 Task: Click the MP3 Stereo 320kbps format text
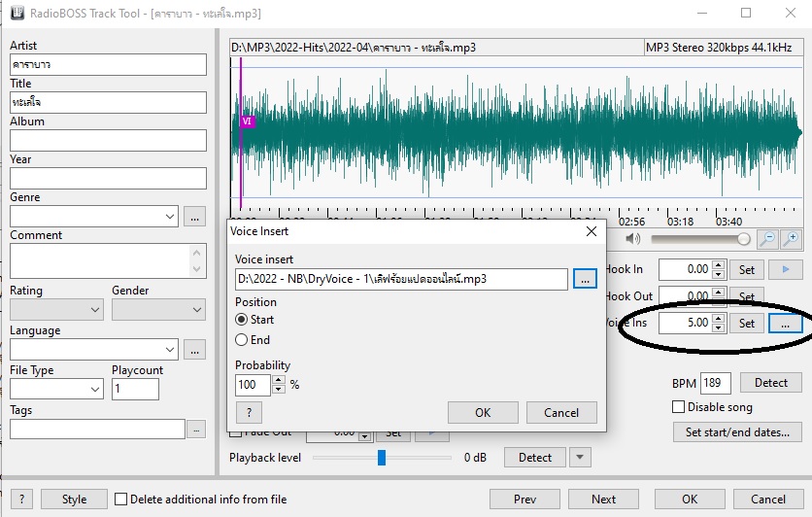[719, 48]
